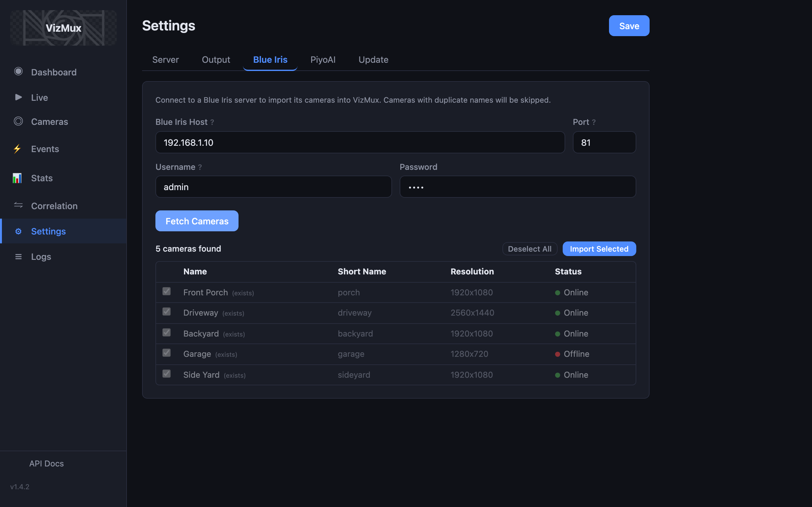Click the Logs list icon
This screenshot has width=812, height=507.
click(18, 257)
